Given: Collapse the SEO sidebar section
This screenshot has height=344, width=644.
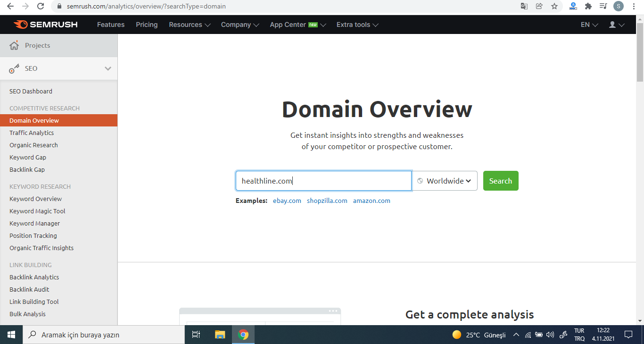Looking at the screenshot, I should tap(108, 68).
